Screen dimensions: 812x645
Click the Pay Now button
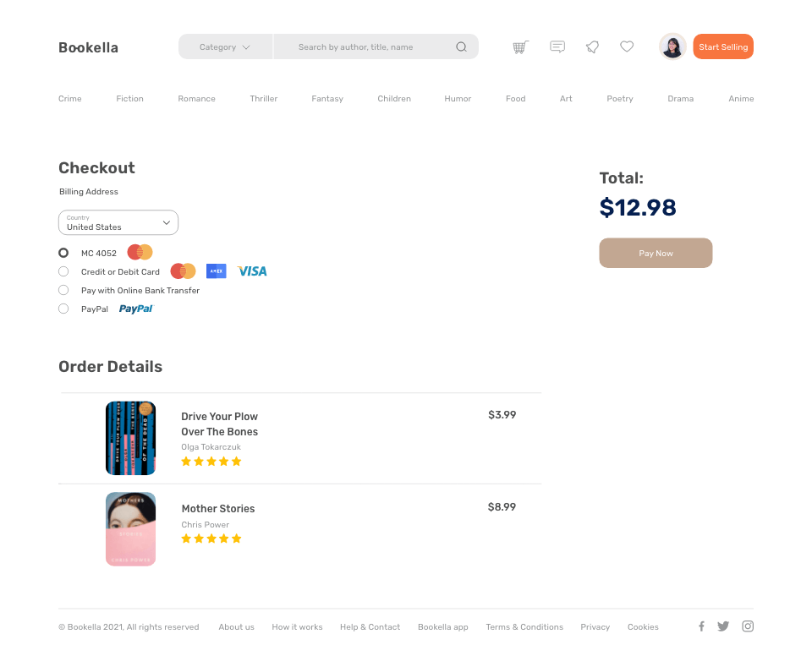coord(656,253)
